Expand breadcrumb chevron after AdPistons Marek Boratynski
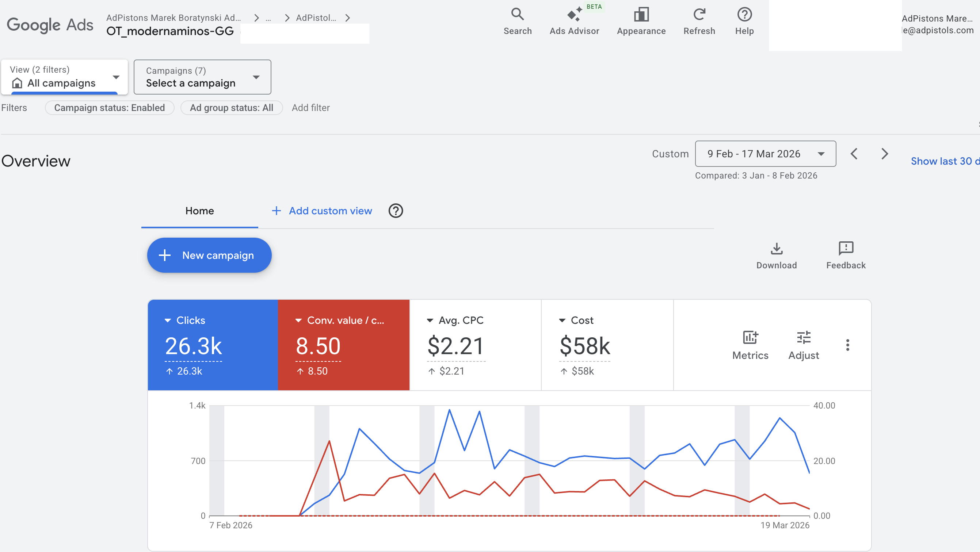Screen dimensions: 980x552 (256, 18)
